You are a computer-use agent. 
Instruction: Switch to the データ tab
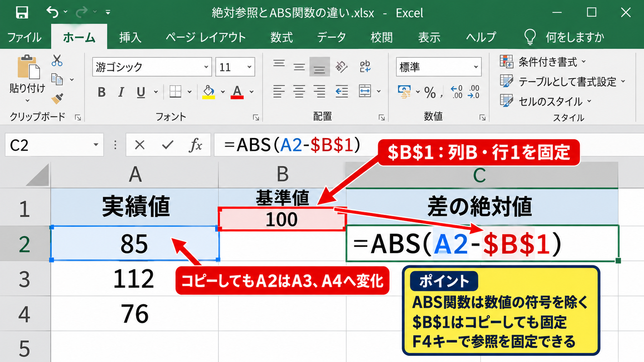point(331,37)
